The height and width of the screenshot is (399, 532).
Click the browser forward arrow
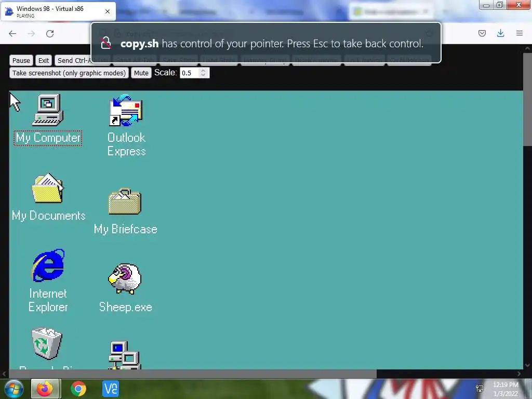(31, 33)
